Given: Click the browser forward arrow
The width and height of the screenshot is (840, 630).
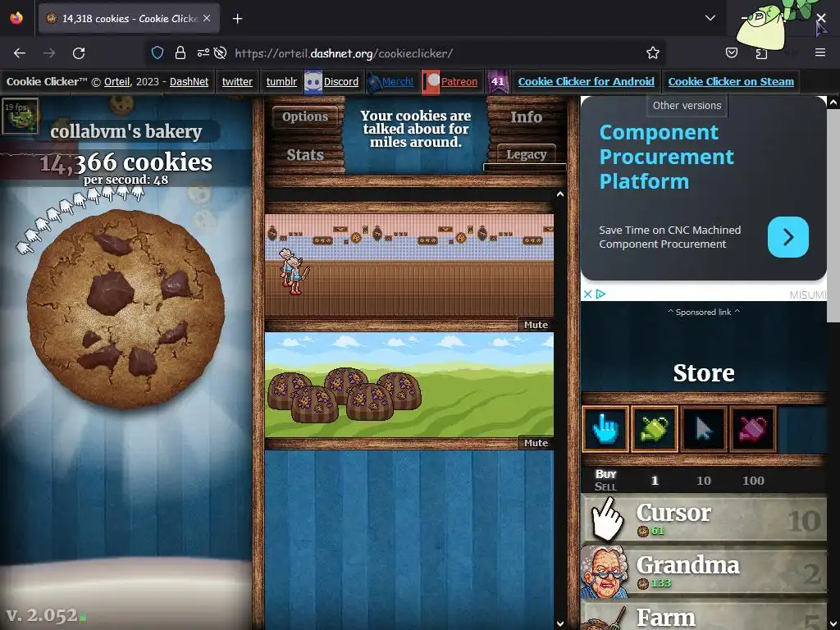Looking at the screenshot, I should [x=49, y=53].
